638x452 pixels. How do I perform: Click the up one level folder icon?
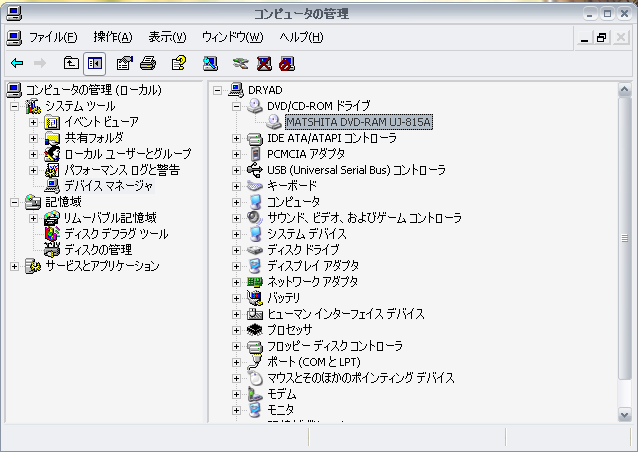click(71, 64)
